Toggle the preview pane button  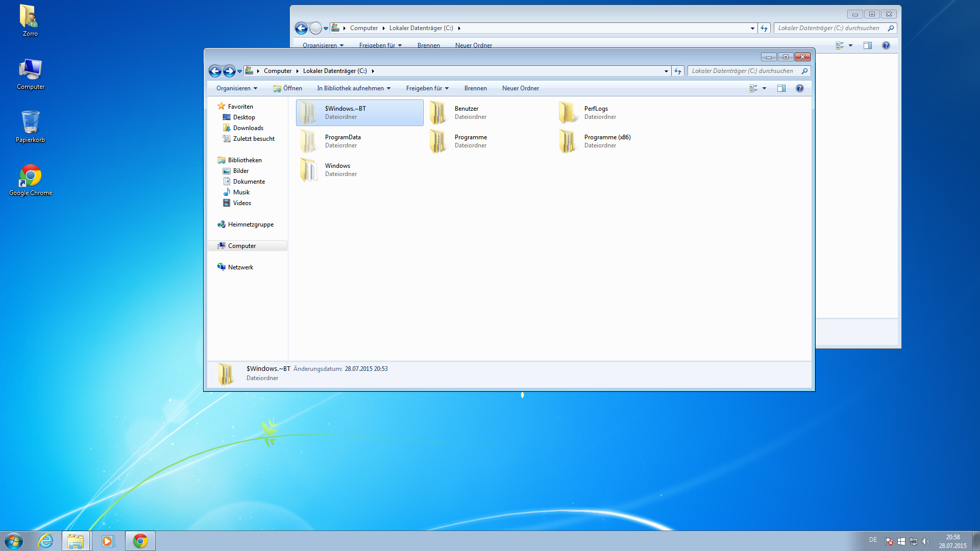pos(781,88)
